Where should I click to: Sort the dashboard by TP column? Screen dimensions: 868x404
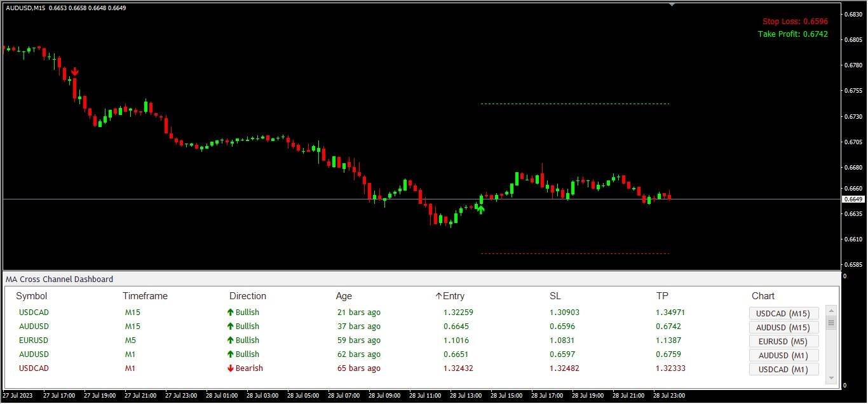[x=662, y=296]
